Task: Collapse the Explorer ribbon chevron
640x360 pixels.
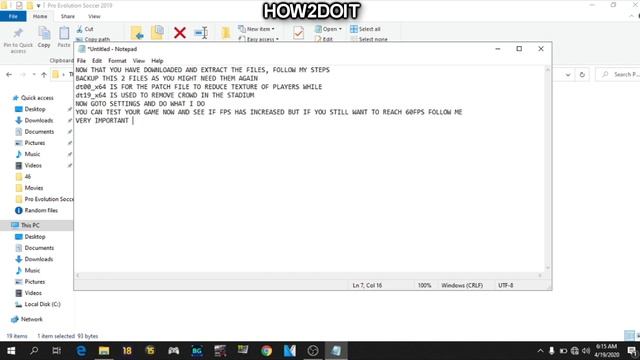Action: (631, 16)
